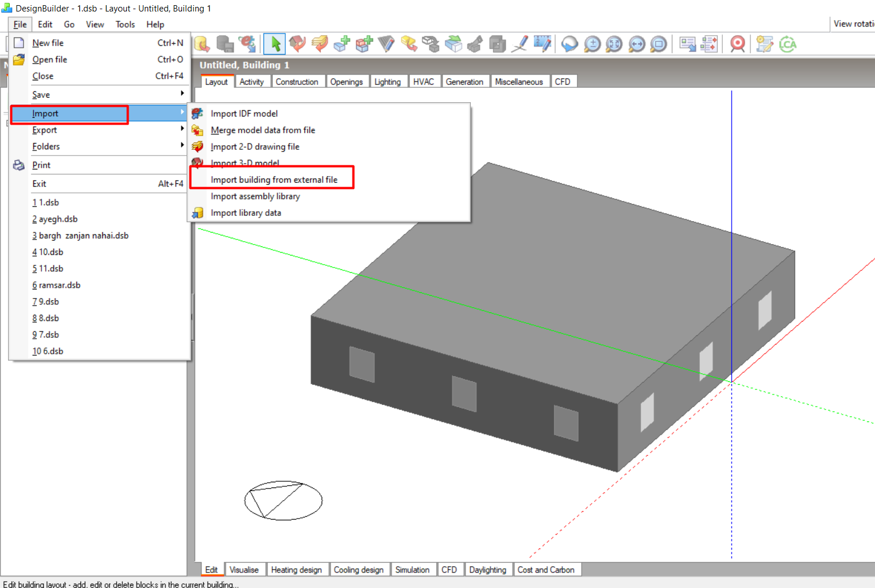875x588 pixels.
Task: Select Import 2-D drawing file
Action: pyautogui.click(x=255, y=147)
